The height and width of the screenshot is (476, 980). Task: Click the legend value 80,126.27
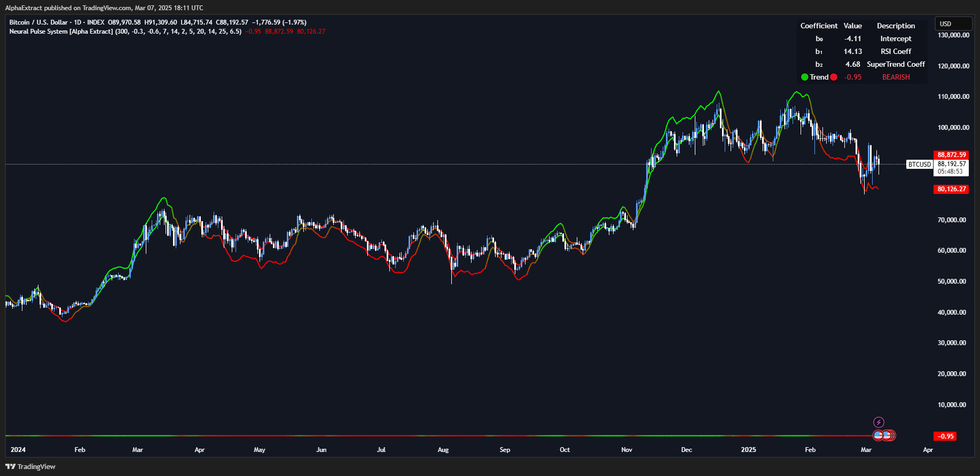click(311, 32)
